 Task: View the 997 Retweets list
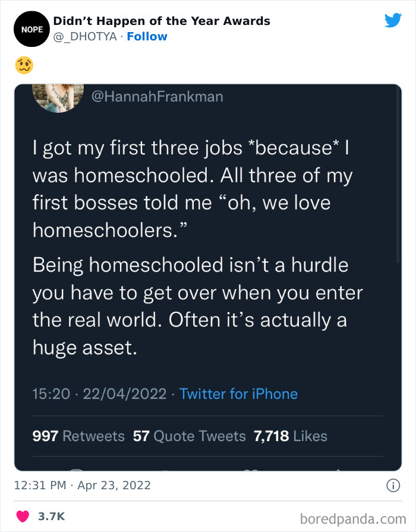(x=78, y=436)
